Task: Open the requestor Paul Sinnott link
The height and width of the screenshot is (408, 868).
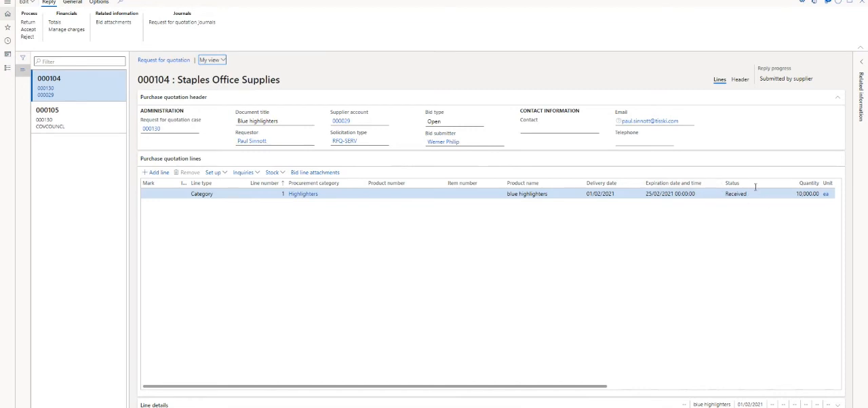Action: (252, 141)
